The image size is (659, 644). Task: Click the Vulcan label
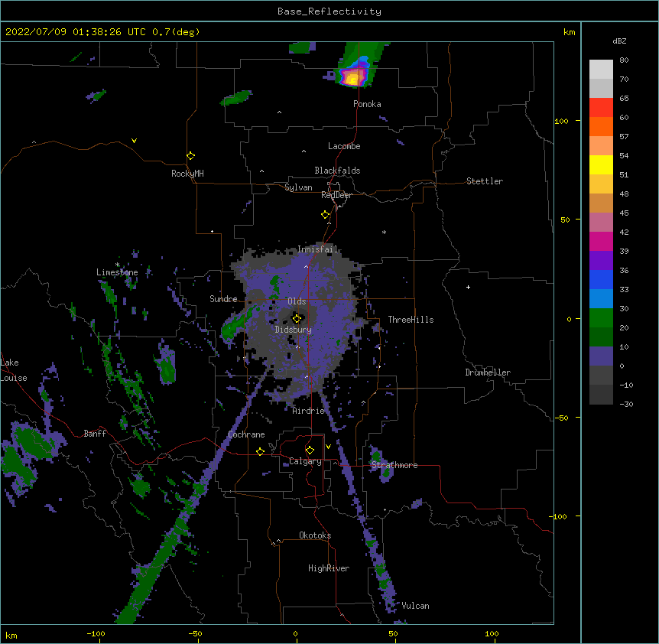click(x=415, y=606)
